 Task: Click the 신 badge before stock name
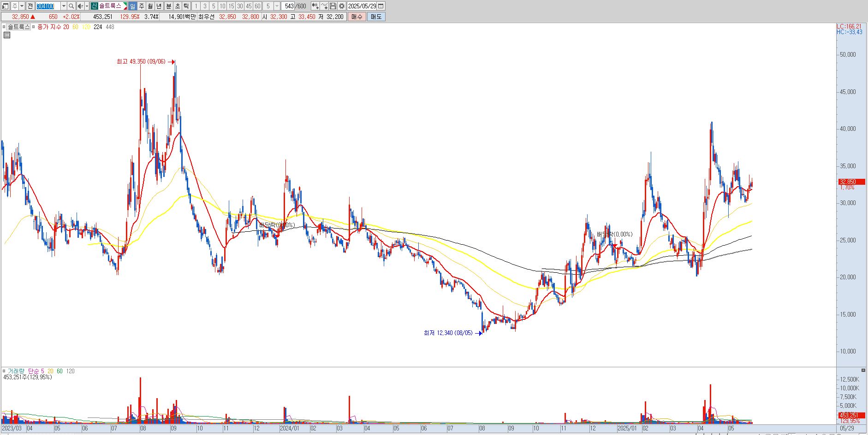pos(94,6)
